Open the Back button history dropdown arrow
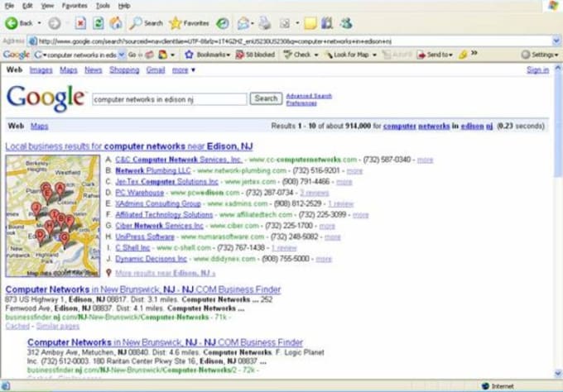The image size is (563, 392). (40, 23)
